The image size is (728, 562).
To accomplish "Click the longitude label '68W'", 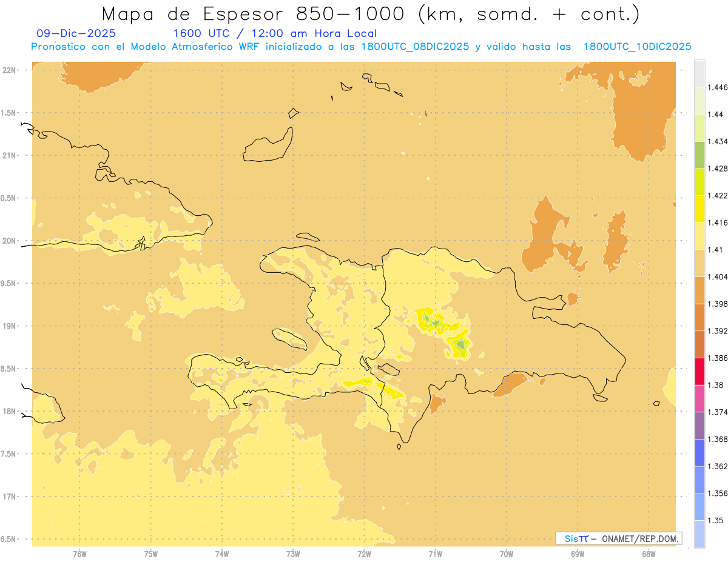I will pyautogui.click(x=649, y=554).
